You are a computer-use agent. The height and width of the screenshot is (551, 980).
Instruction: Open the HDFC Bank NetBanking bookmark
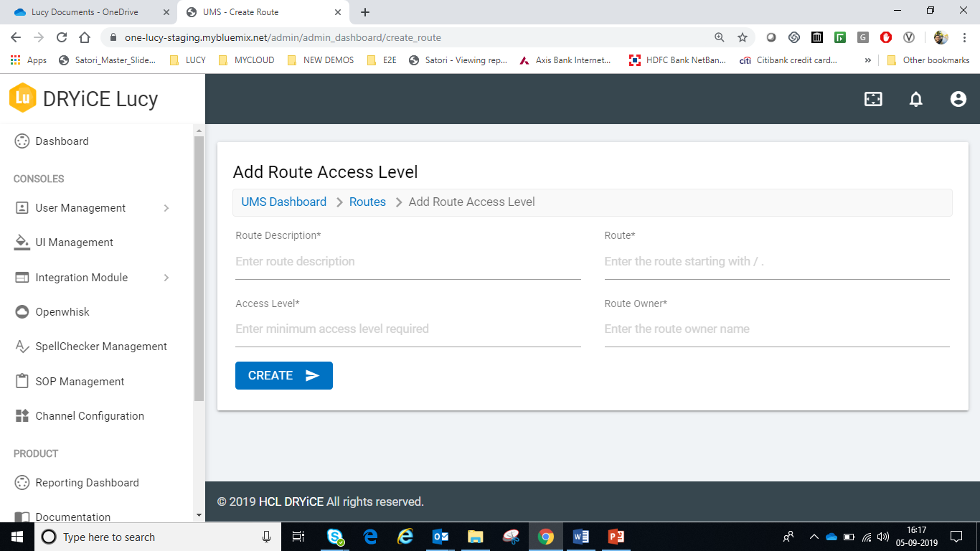677,60
